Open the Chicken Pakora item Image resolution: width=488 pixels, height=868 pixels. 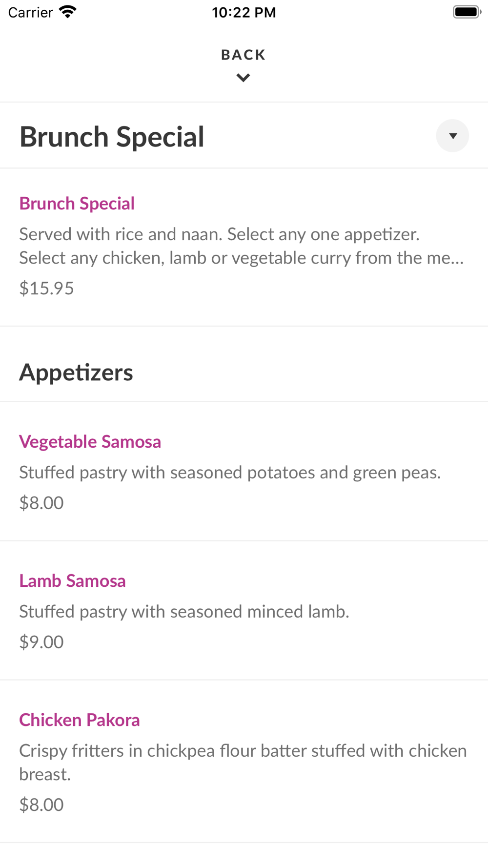[x=80, y=720]
